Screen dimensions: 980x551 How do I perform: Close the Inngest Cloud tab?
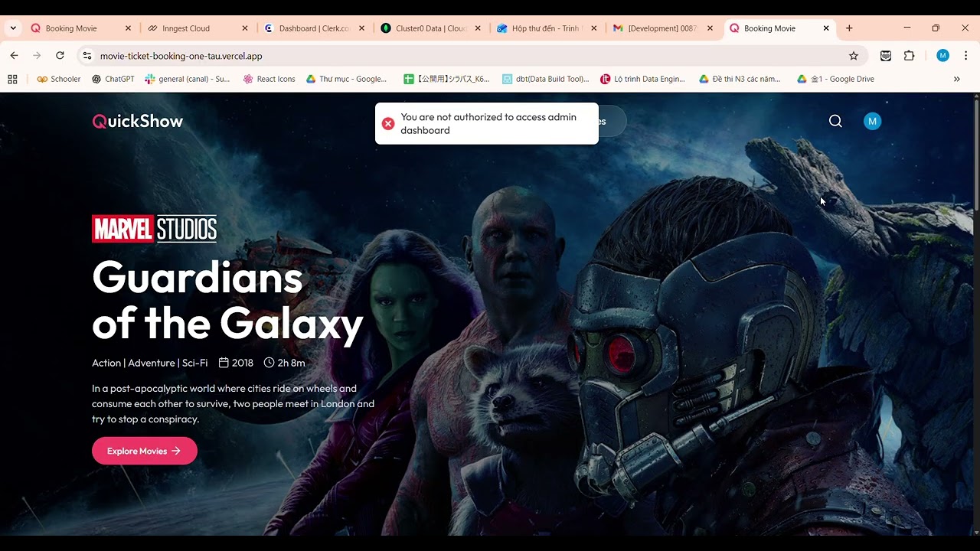click(x=245, y=28)
